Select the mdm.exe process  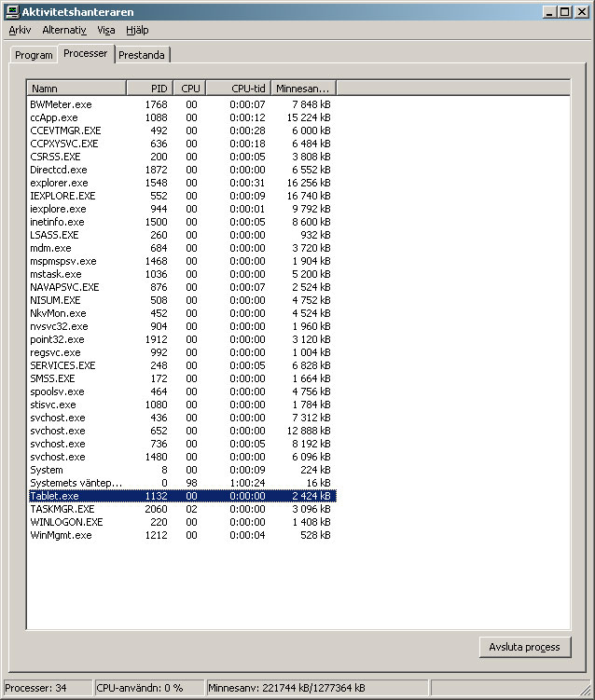(182, 248)
